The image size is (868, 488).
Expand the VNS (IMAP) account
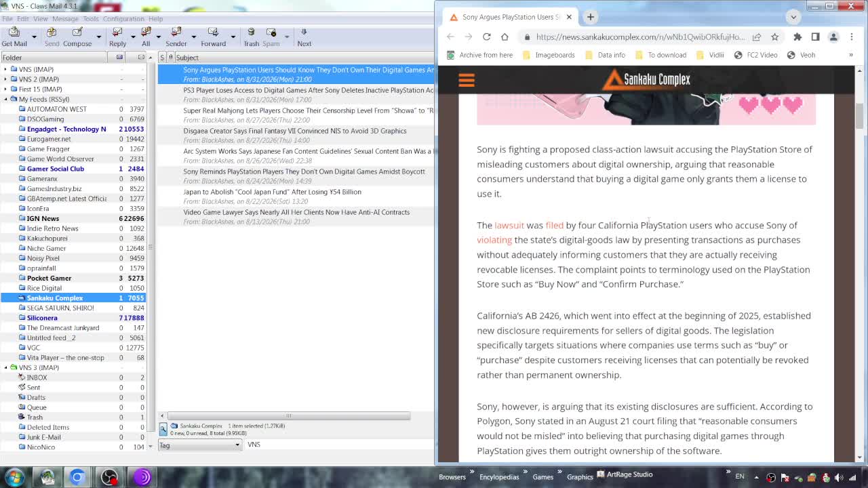tap(5, 69)
